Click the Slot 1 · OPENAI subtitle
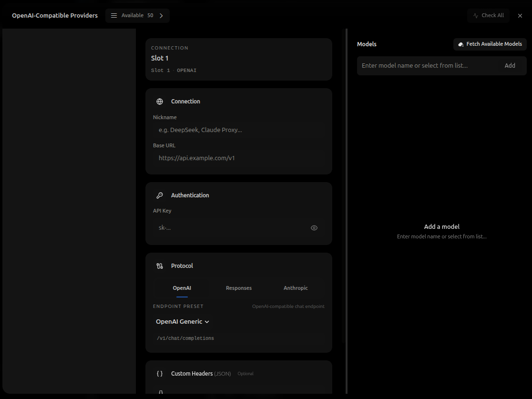Screen dimensions: 532x399 point(174,71)
